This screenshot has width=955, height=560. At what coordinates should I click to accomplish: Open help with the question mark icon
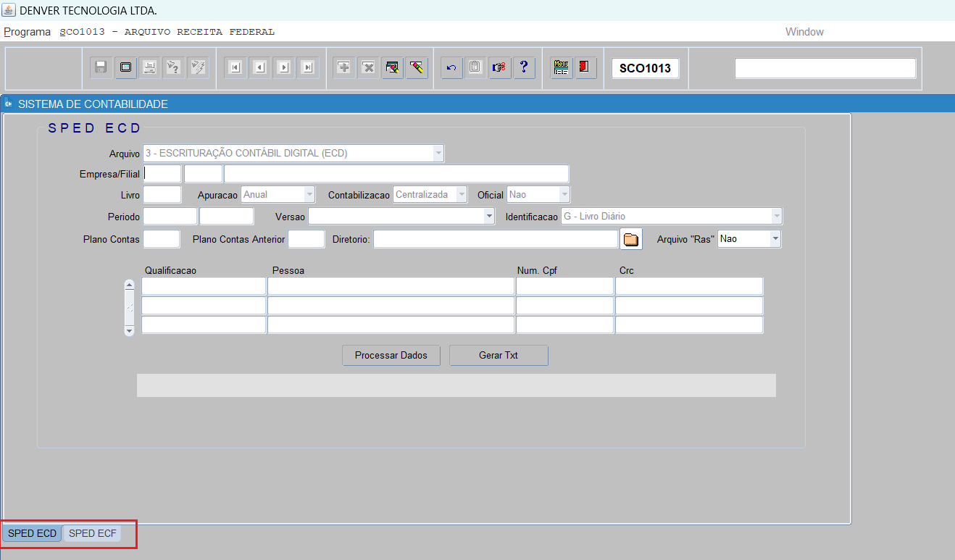(x=524, y=67)
